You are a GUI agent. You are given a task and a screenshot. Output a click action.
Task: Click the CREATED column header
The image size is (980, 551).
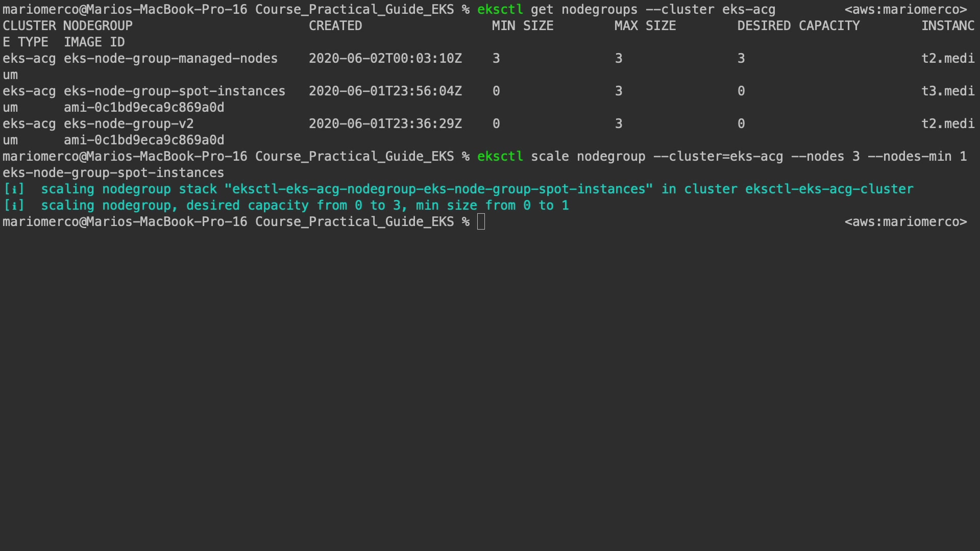[335, 26]
